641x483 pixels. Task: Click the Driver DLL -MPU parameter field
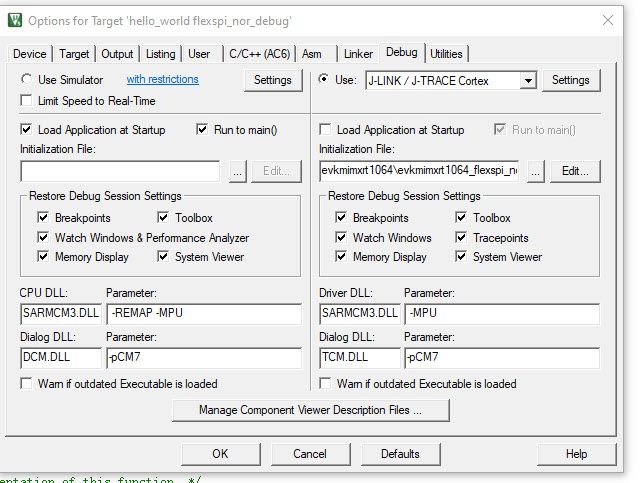502,313
